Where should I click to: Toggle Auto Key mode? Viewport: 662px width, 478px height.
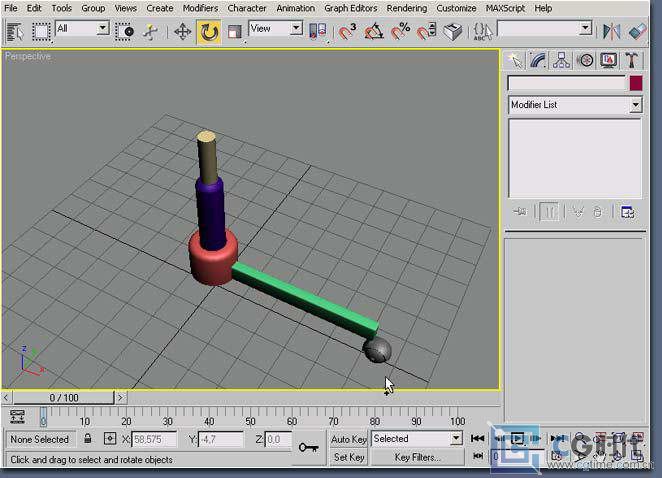pyautogui.click(x=349, y=439)
